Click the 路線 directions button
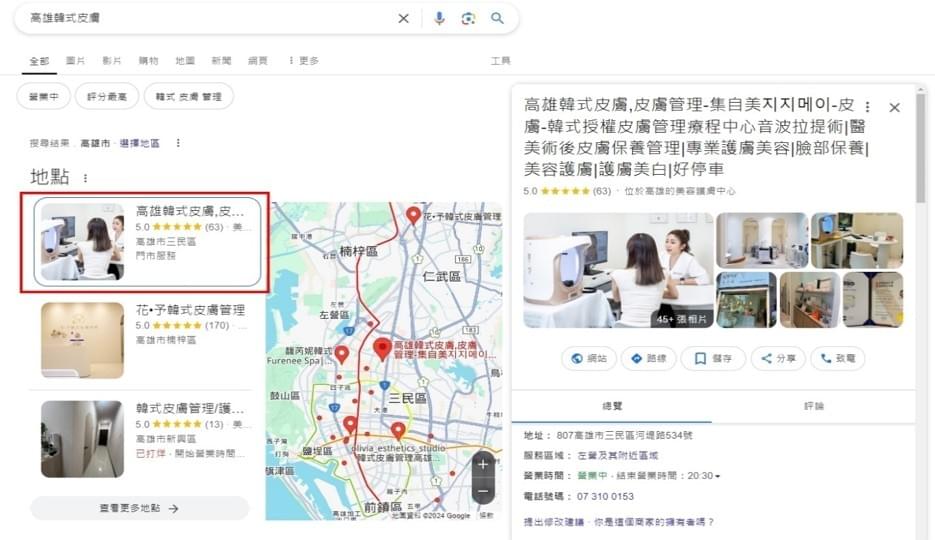 click(x=649, y=358)
